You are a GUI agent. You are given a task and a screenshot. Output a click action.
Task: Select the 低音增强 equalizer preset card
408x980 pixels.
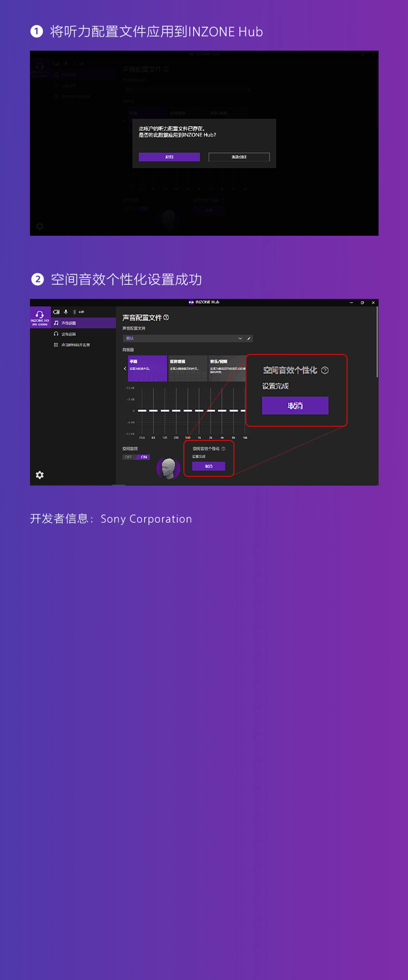tap(188, 369)
